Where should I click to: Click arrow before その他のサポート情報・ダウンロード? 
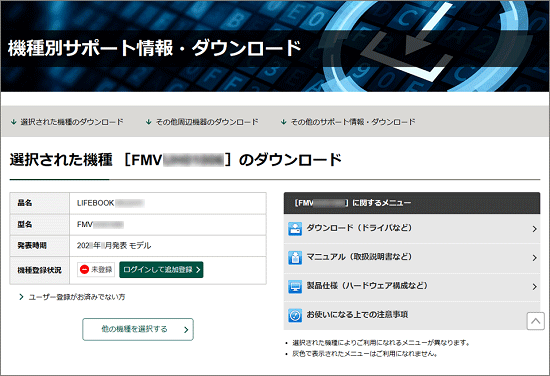(x=283, y=122)
